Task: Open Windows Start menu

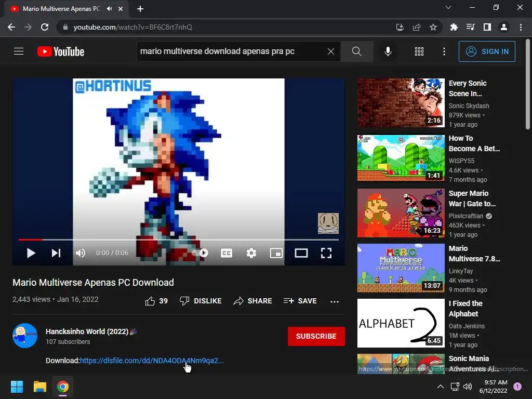Action: (x=17, y=387)
